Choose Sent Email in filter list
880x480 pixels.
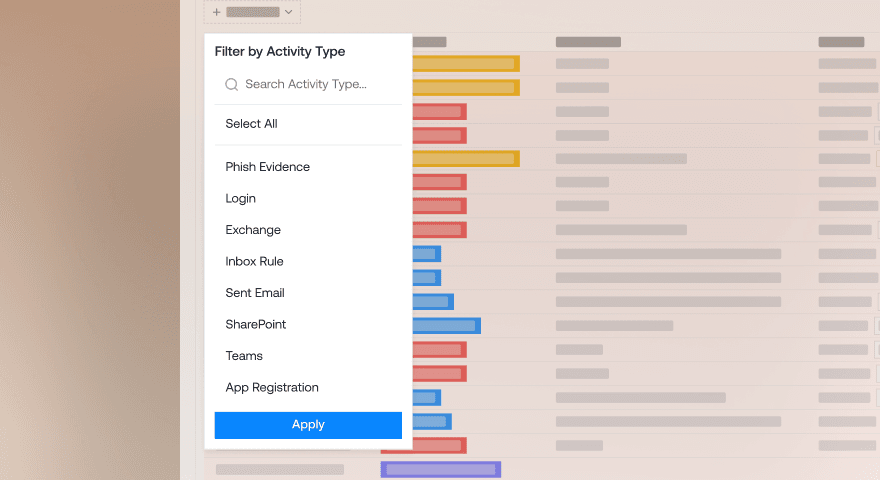pyautogui.click(x=255, y=292)
